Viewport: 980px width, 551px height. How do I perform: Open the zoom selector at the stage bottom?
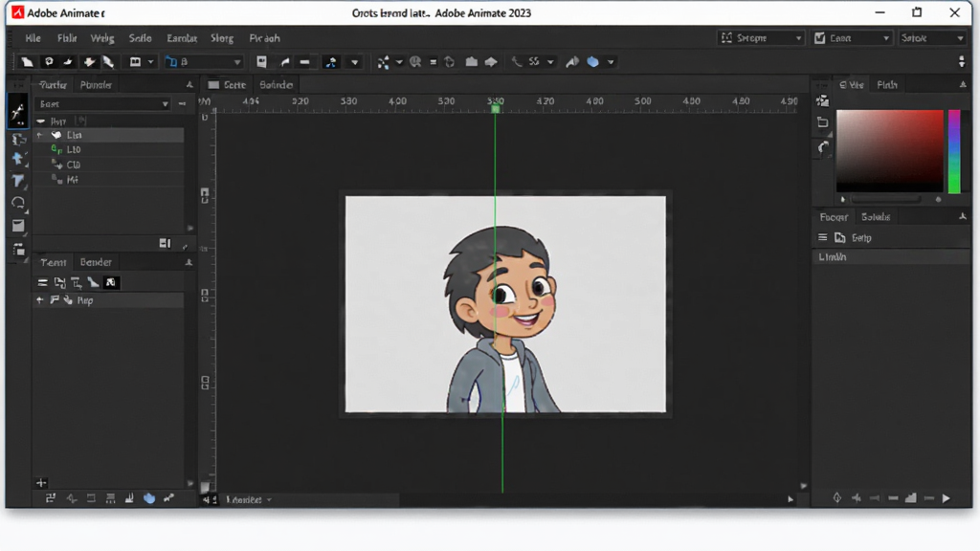pos(249,499)
